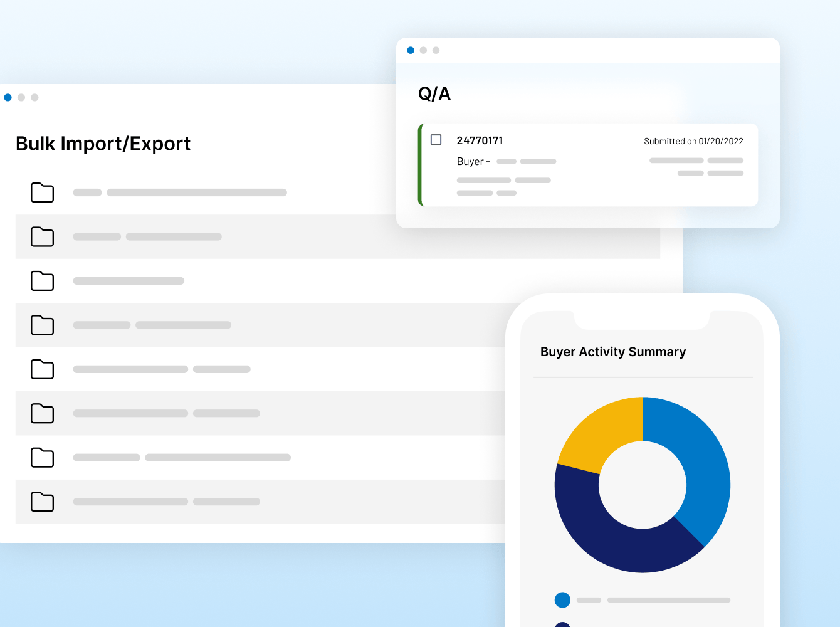
Task: Open the second folder icon
Action: [42, 237]
